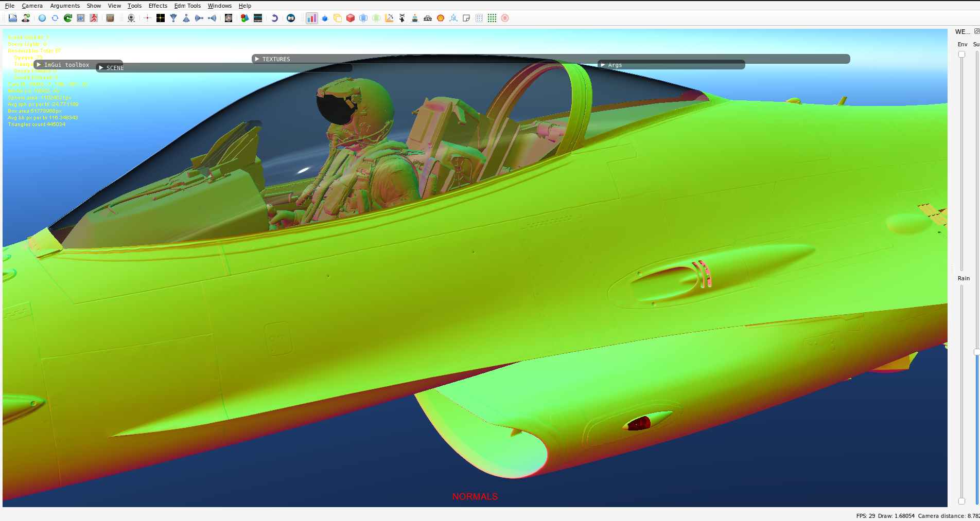The image size is (980, 521).
Task: Click the red cube and green sphere shapes icon
Action: point(245,18)
